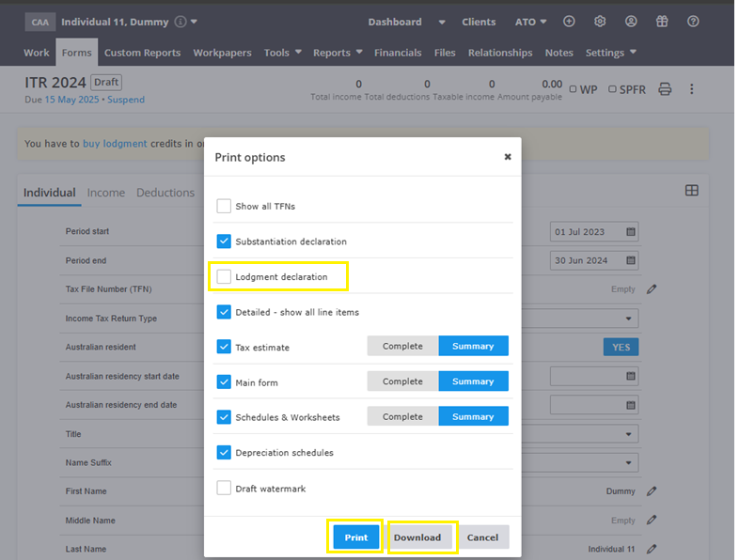Image resolution: width=739 pixels, height=560 pixels.
Task: Switch to the Work tab
Action: (37, 53)
